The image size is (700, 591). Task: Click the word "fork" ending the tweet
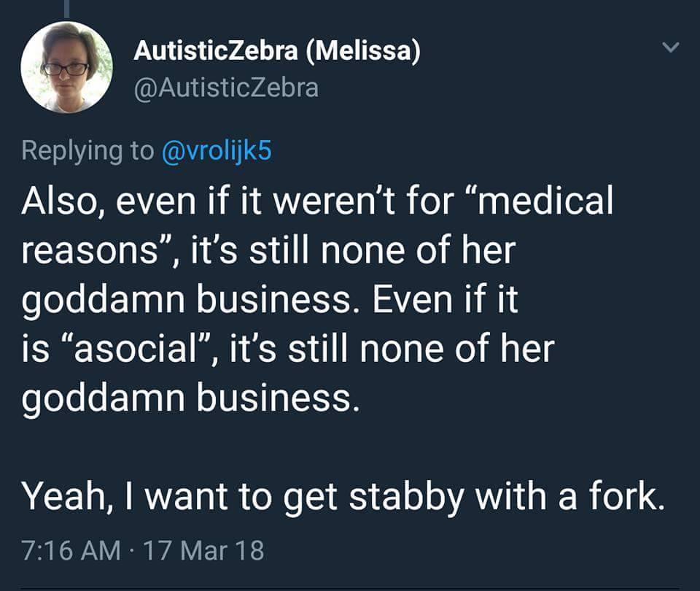[626, 497]
